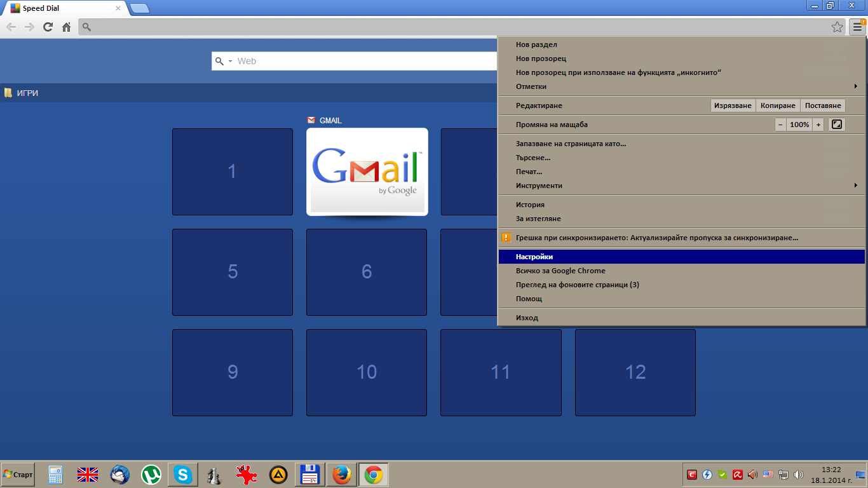Click speed dial tile 6
The height and width of the screenshot is (488, 868).
[x=367, y=272]
